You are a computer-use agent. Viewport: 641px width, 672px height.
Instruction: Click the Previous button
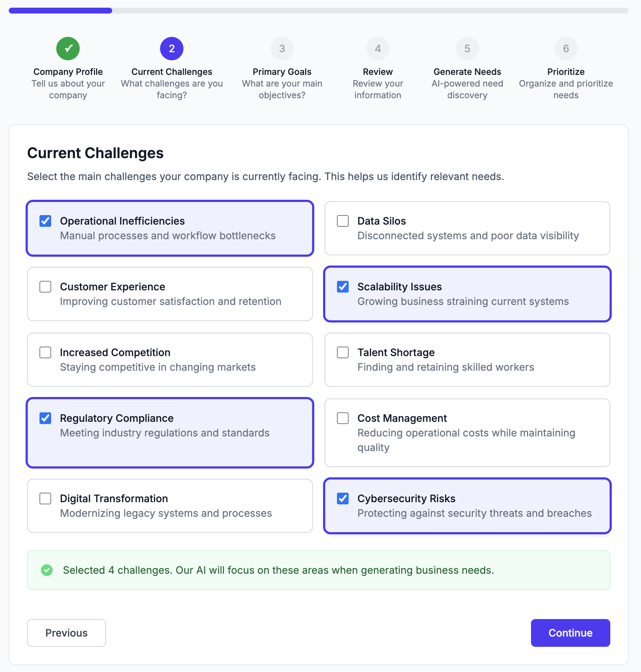tap(66, 633)
